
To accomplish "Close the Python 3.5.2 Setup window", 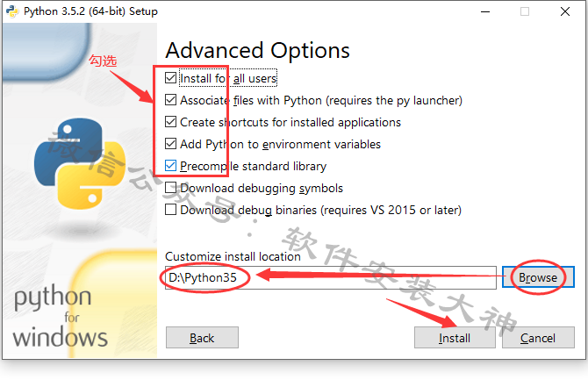I will click(565, 11).
